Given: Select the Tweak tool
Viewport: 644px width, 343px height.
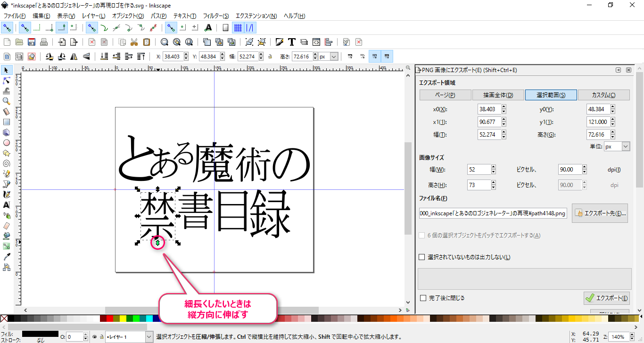Looking at the screenshot, I should 7,91.
